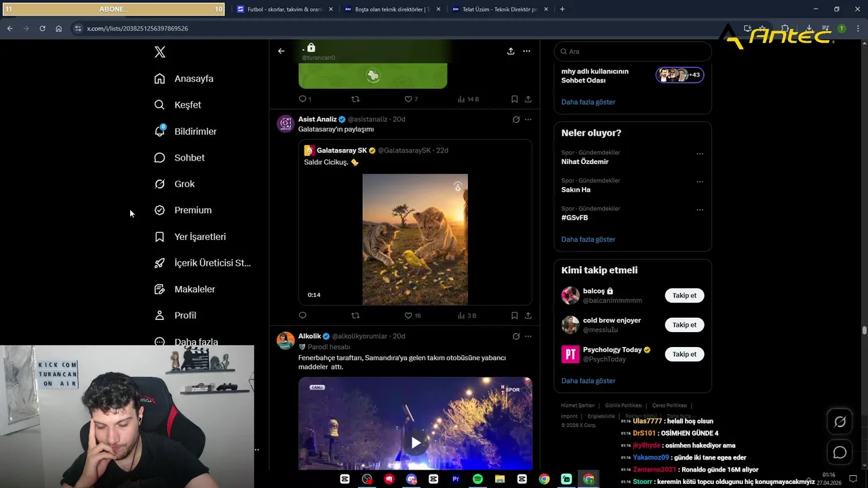The image size is (868, 488).
Task: Open the floating chat message button
Action: pos(840,452)
